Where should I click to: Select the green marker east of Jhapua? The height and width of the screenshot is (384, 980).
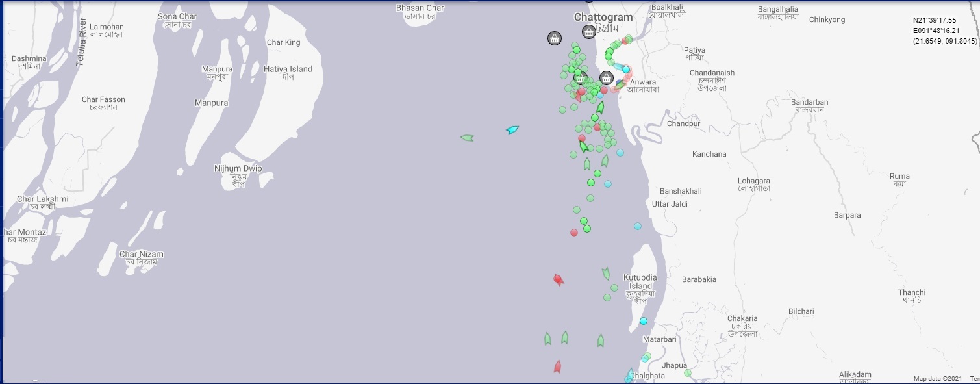tap(688, 373)
